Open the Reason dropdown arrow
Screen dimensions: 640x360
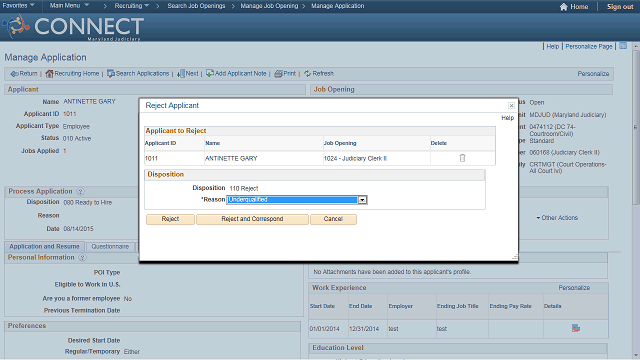pos(362,200)
